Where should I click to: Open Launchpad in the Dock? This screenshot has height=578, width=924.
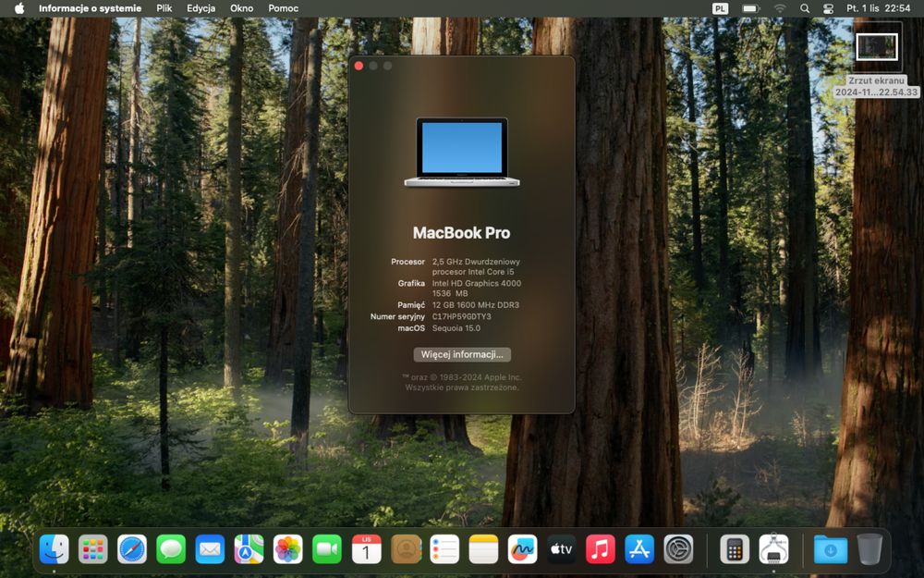point(93,549)
